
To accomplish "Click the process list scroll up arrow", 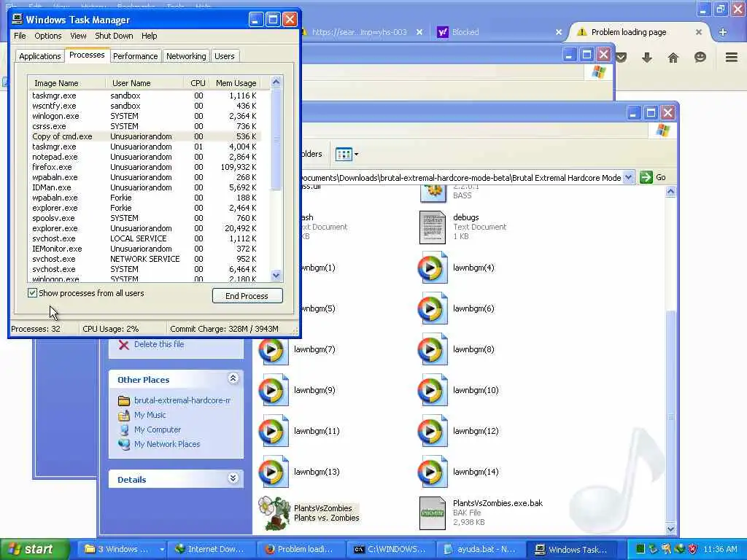I will (x=276, y=82).
